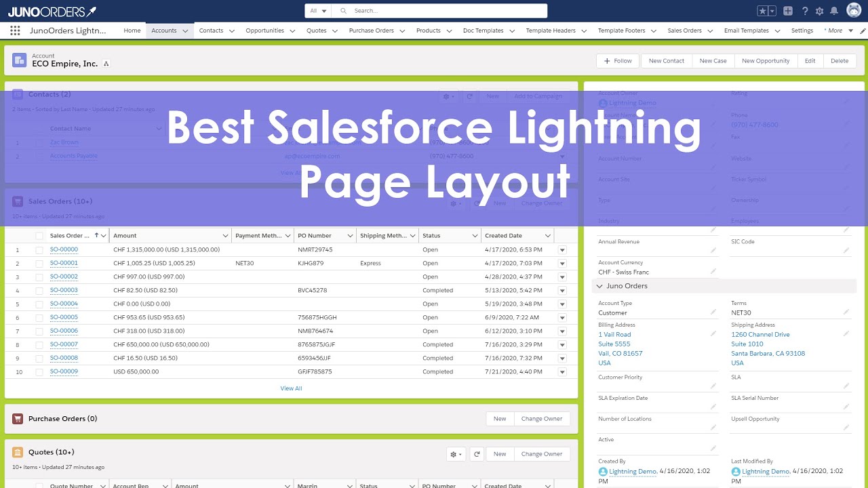
Task: Click the Purchase Orders list icon
Action: (18, 419)
